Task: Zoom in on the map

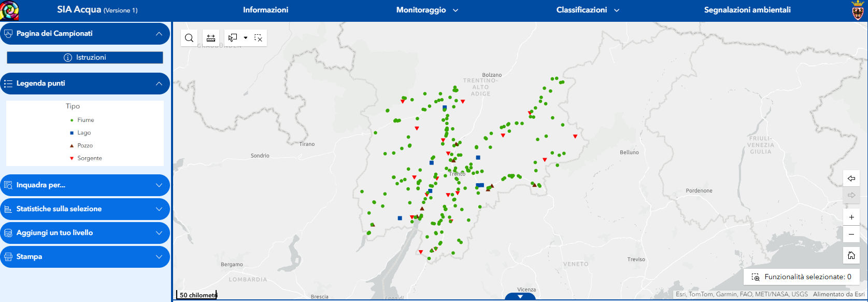Action: (851, 217)
